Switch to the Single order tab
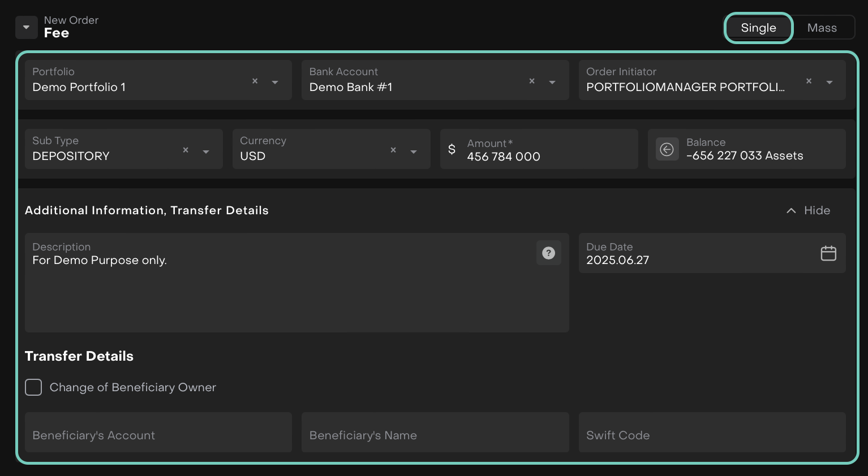The image size is (868, 476). [x=758, y=28]
